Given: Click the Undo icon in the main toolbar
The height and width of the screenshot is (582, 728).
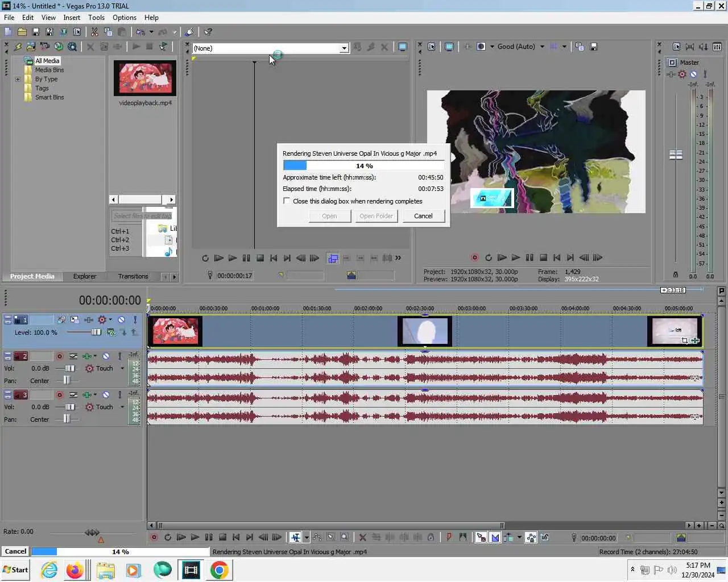Looking at the screenshot, I should (140, 32).
